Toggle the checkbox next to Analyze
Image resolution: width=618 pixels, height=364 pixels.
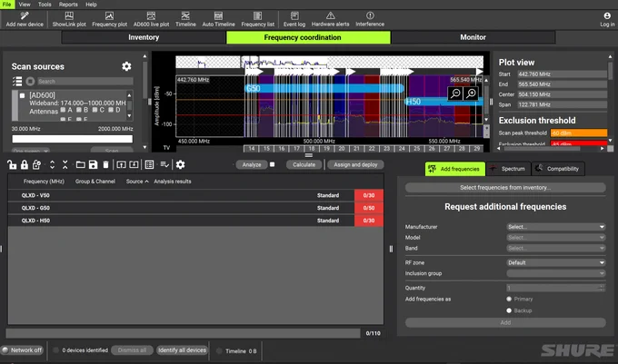pyautogui.click(x=272, y=164)
